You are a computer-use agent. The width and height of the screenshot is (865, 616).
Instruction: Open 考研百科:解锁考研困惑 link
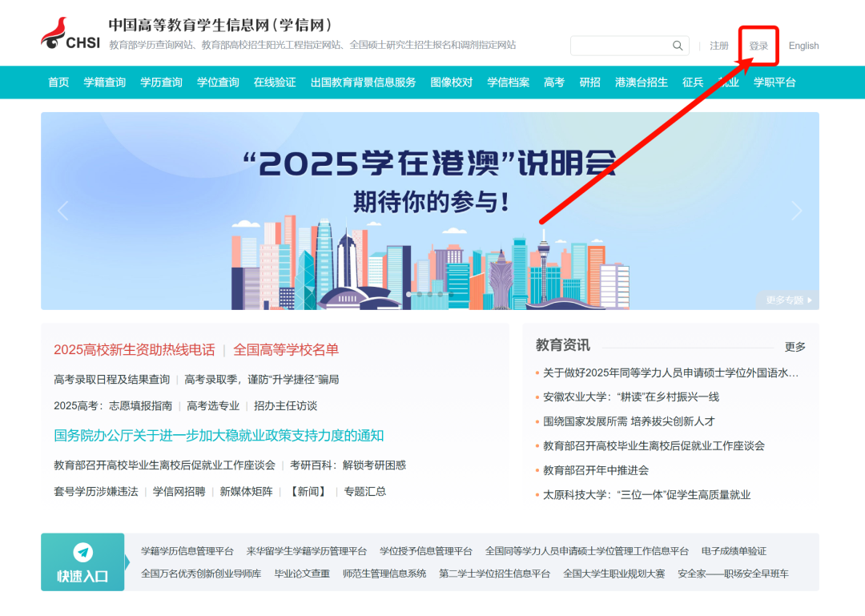348,465
